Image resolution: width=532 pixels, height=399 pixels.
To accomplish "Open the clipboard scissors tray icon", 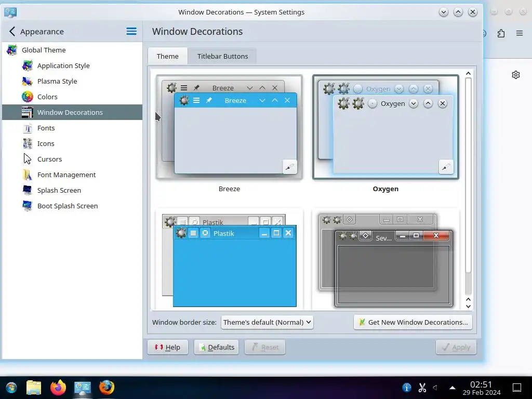I will click(422, 387).
